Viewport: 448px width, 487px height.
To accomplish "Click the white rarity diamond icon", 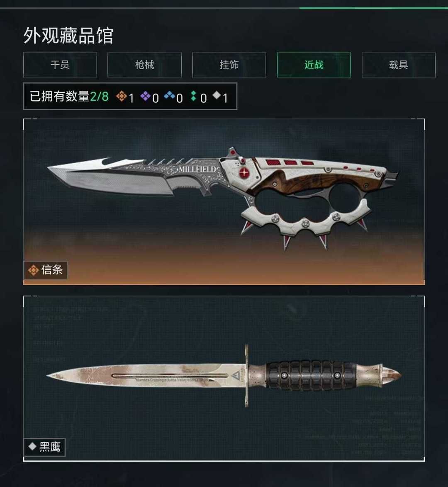I will (217, 95).
